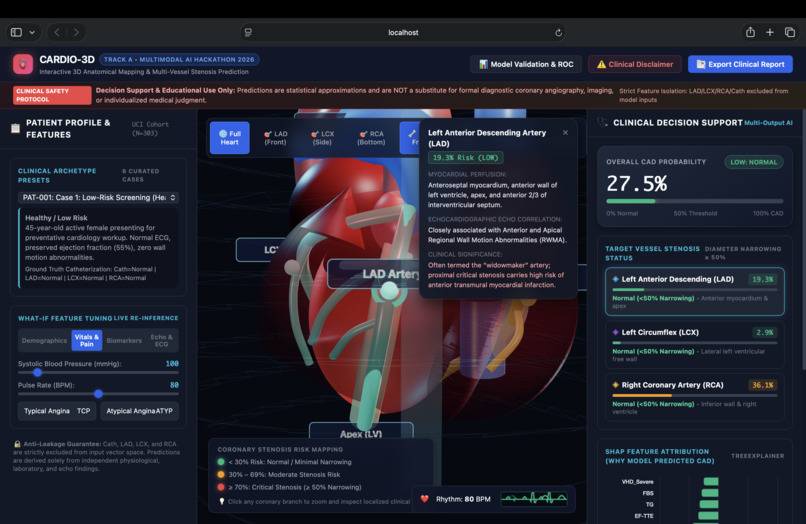This screenshot has width=806, height=524.
Task: Open a new tab with the plus icon
Action: tap(770, 32)
